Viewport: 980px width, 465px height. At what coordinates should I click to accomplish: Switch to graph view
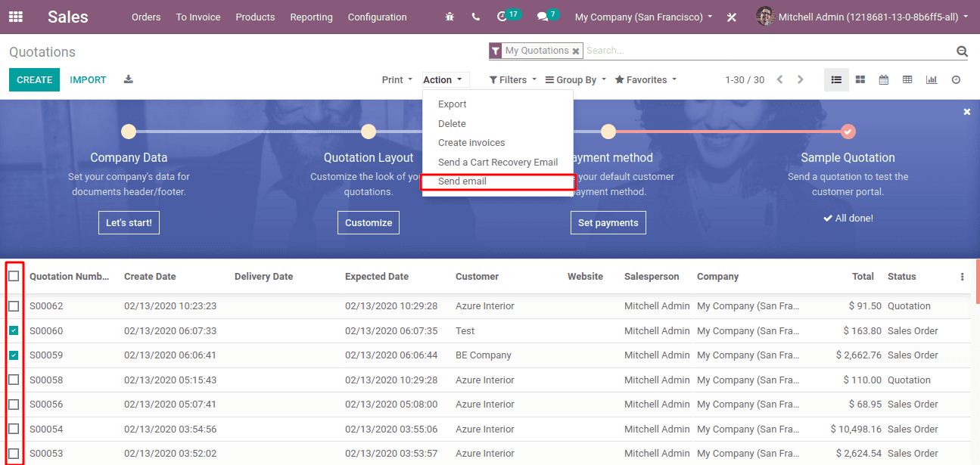tap(932, 79)
